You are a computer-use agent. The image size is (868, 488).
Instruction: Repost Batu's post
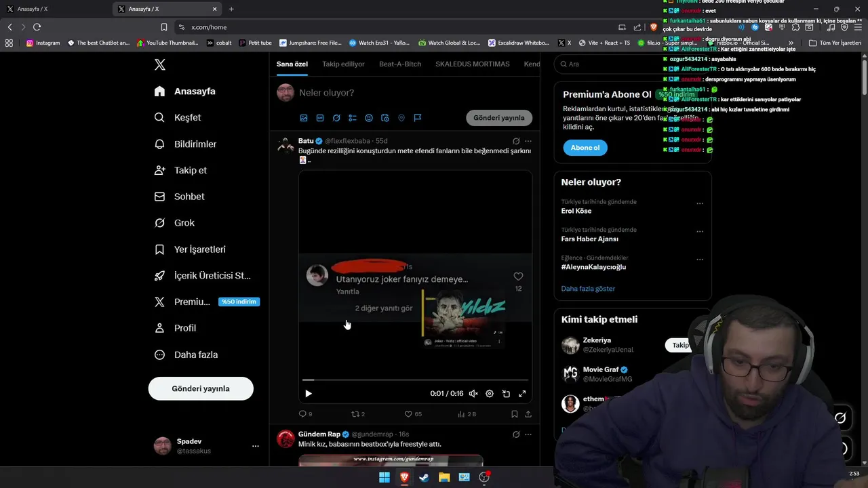357,414
